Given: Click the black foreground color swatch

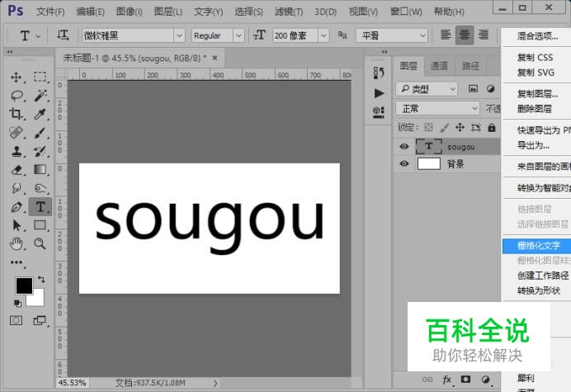Looking at the screenshot, I should [23, 286].
